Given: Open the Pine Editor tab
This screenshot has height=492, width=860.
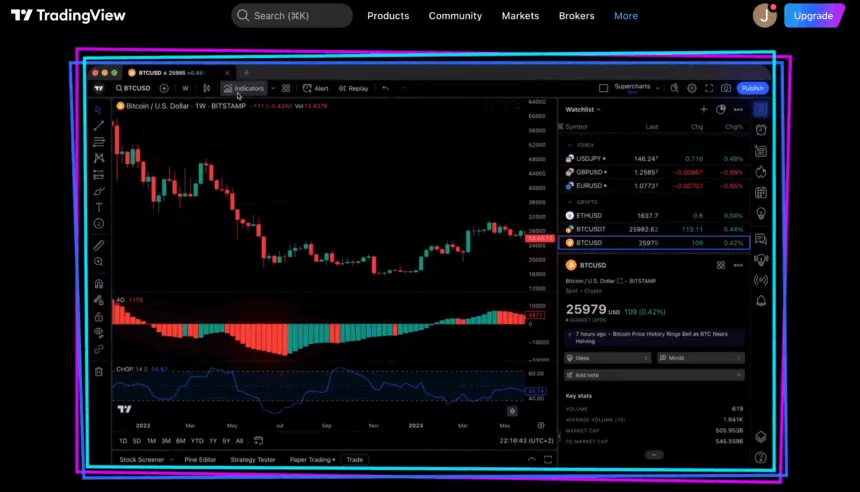Looking at the screenshot, I should [x=200, y=460].
